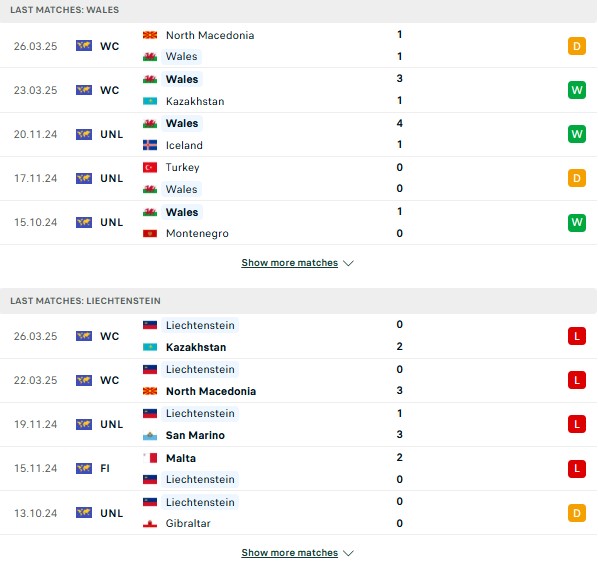Click the green W badge for Wales vs Kazakhstan

[x=577, y=90]
